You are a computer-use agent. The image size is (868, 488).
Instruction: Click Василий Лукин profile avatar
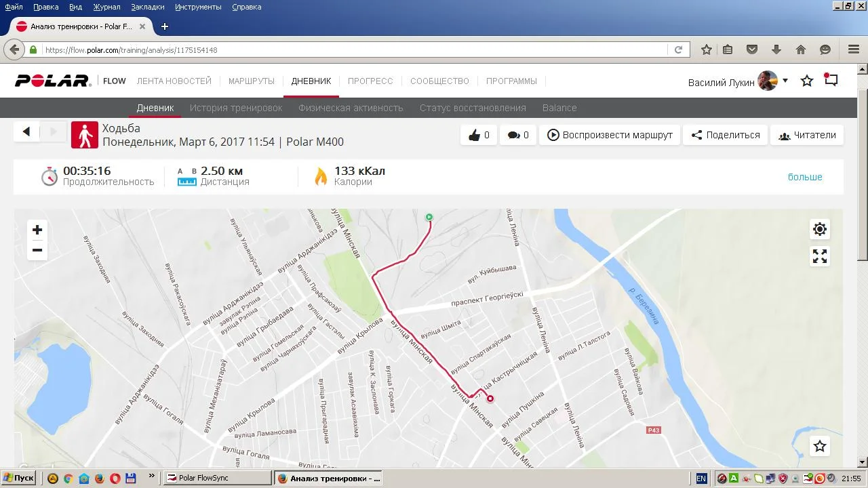pyautogui.click(x=768, y=81)
